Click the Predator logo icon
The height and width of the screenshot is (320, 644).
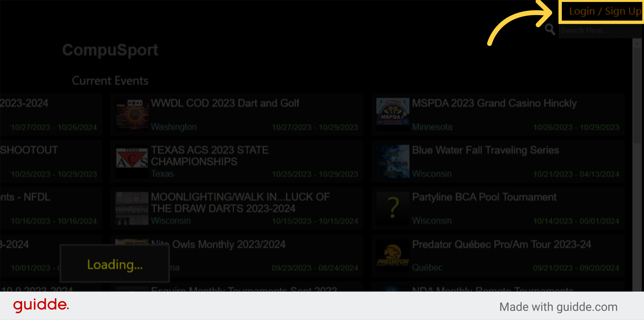click(393, 255)
